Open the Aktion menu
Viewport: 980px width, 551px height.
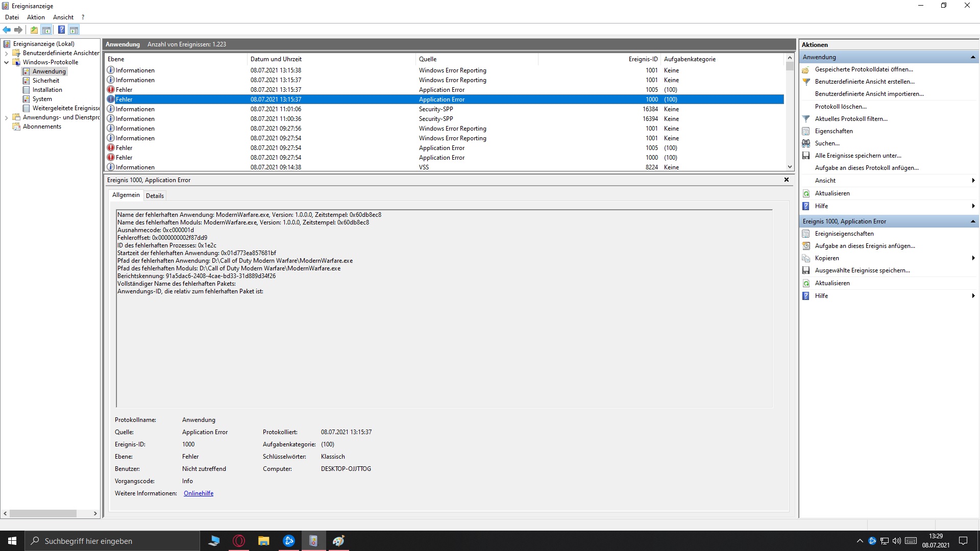tap(36, 17)
